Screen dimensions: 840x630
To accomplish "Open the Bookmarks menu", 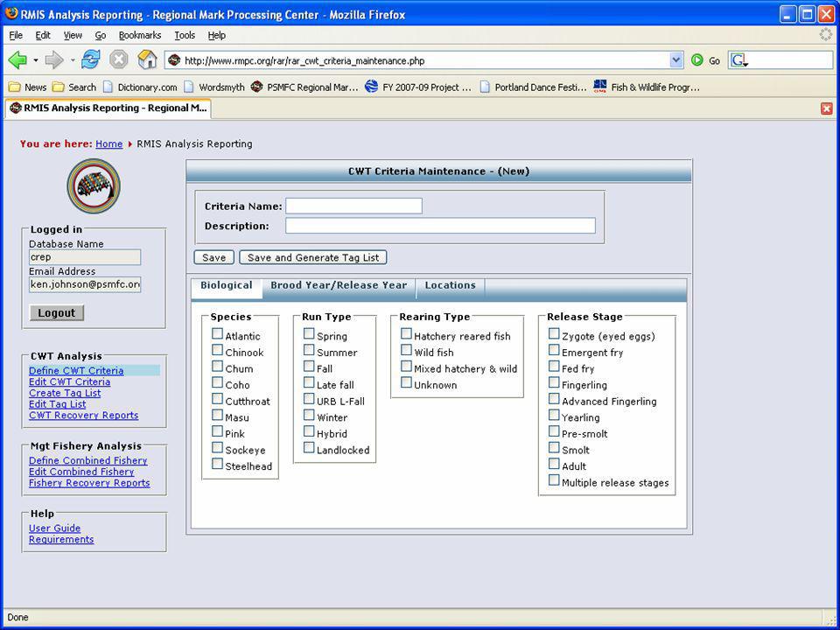I will coord(140,35).
